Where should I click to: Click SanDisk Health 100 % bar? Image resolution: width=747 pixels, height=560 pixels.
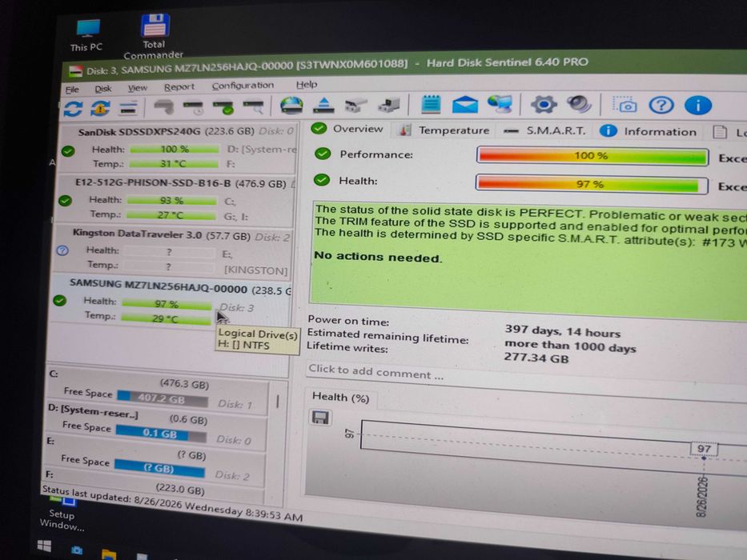pos(175,150)
